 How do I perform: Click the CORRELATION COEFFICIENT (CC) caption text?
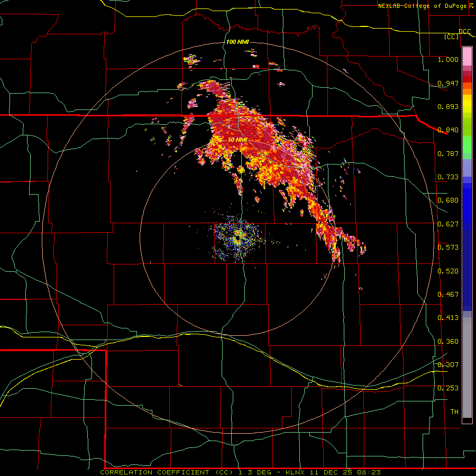point(167,472)
